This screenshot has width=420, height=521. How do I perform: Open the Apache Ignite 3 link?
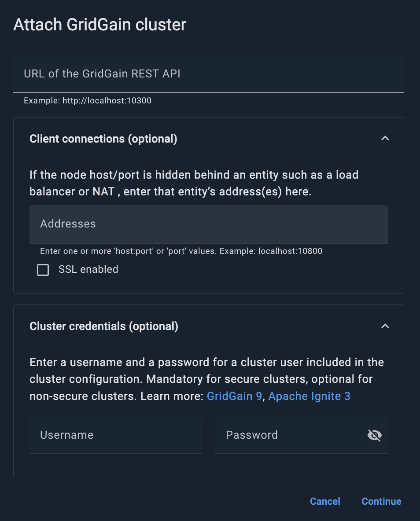309,396
